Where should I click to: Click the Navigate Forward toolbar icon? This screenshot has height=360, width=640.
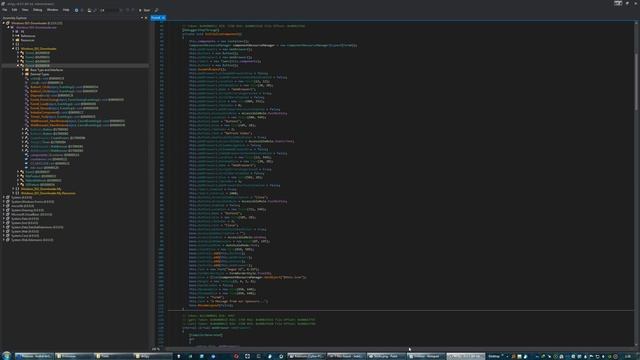coord(82,10)
